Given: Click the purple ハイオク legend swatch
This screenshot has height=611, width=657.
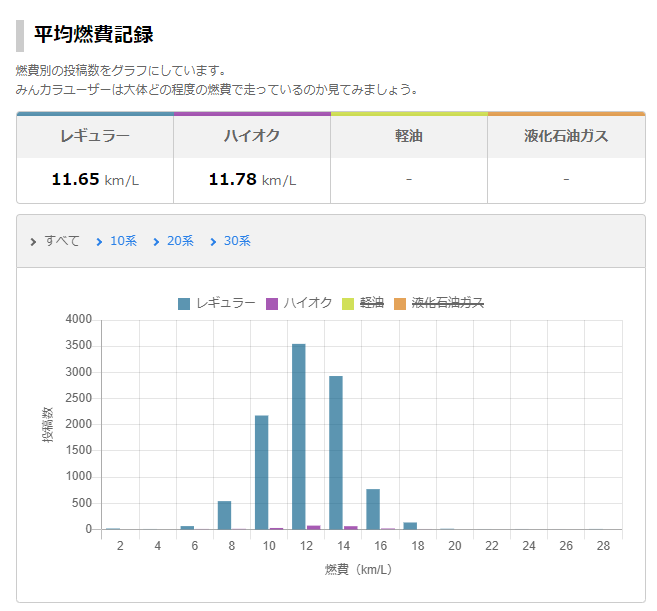Looking at the screenshot, I should 272,304.
